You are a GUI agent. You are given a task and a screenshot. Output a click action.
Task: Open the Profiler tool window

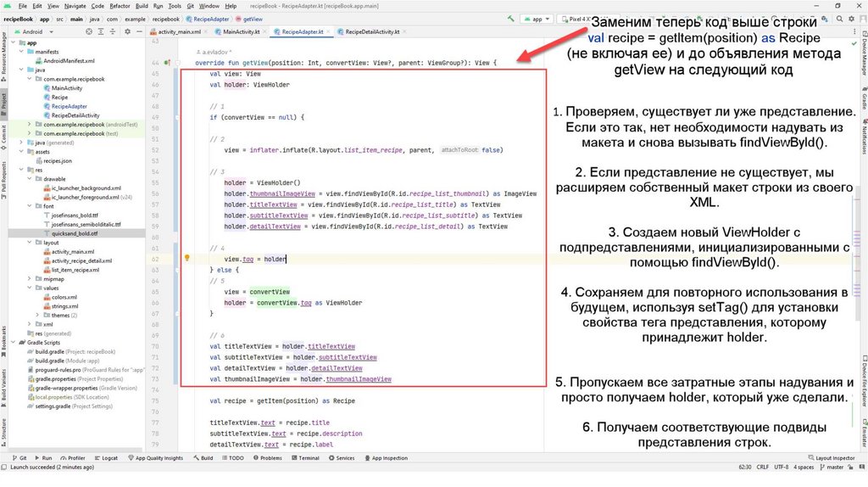pos(73,458)
